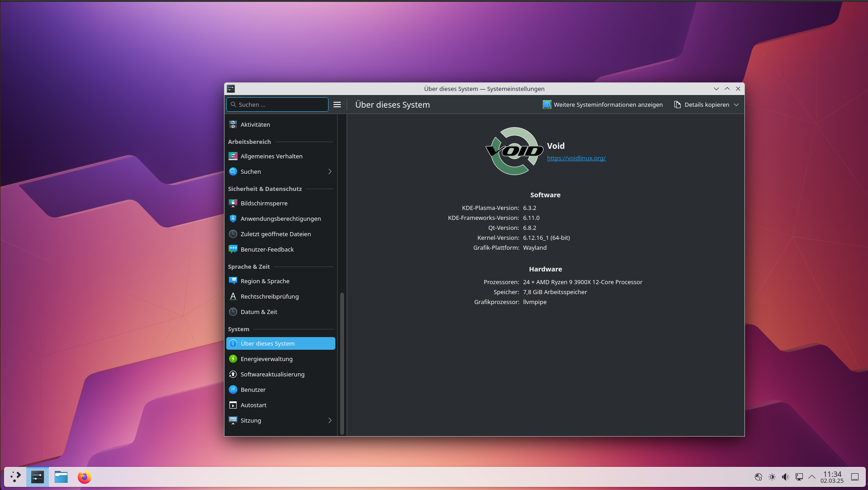Click the Void Linux logo
The height and width of the screenshot is (490, 868).
(514, 151)
